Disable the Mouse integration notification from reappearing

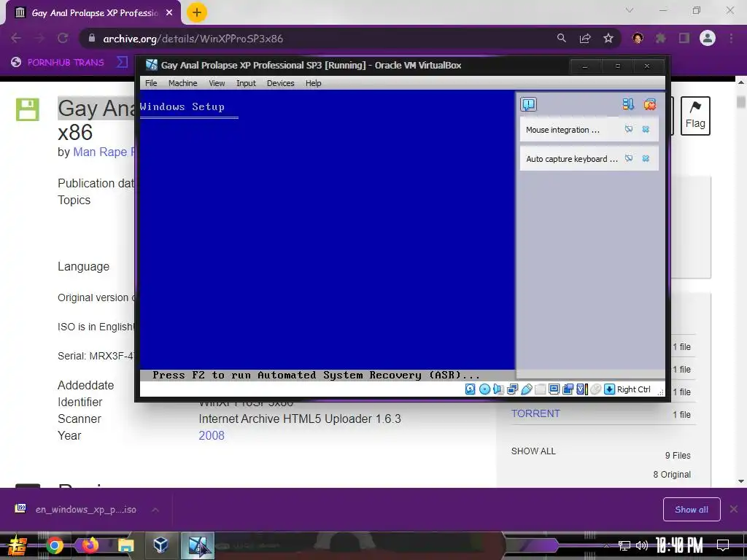coord(629,129)
